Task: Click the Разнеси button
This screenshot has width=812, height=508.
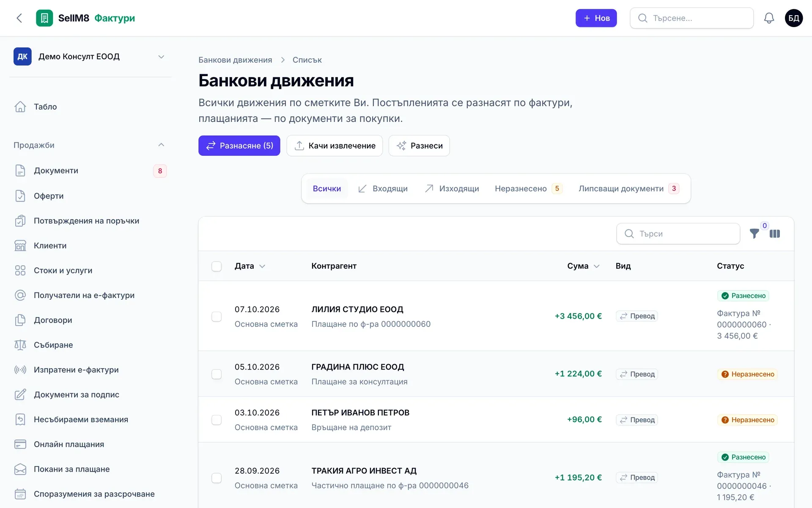Action: tap(419, 146)
